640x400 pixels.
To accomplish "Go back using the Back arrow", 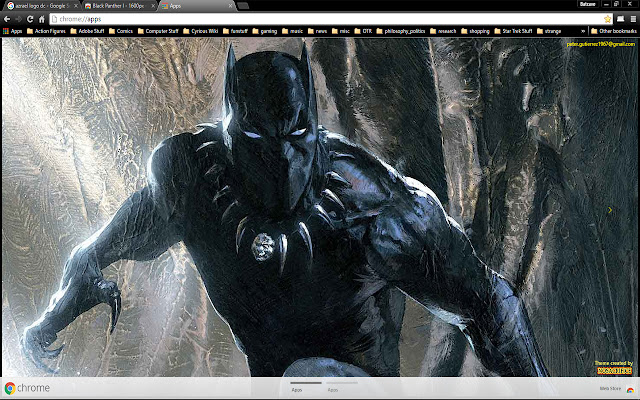I will click(x=7, y=19).
